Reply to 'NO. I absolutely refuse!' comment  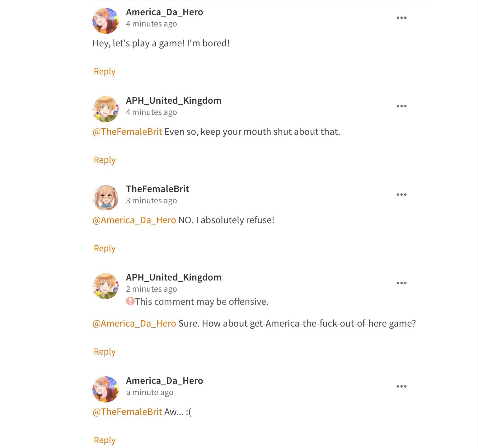(105, 248)
